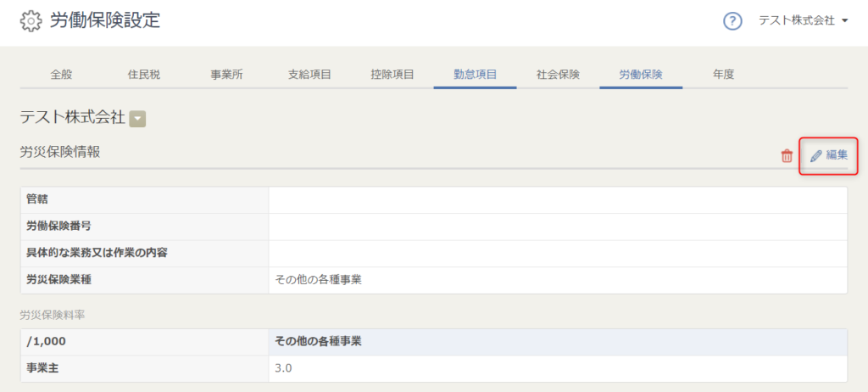Open the help question mark icon
The image size is (868, 392).
pos(732,21)
